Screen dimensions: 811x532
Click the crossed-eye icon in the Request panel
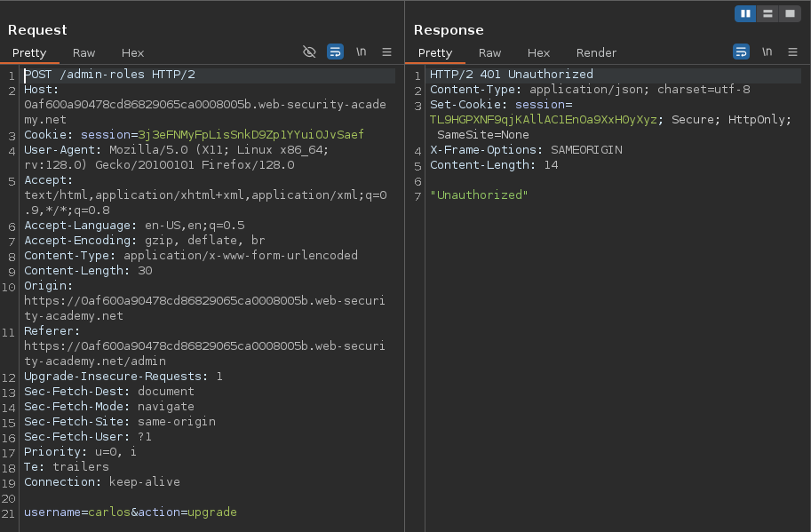pyautogui.click(x=309, y=52)
